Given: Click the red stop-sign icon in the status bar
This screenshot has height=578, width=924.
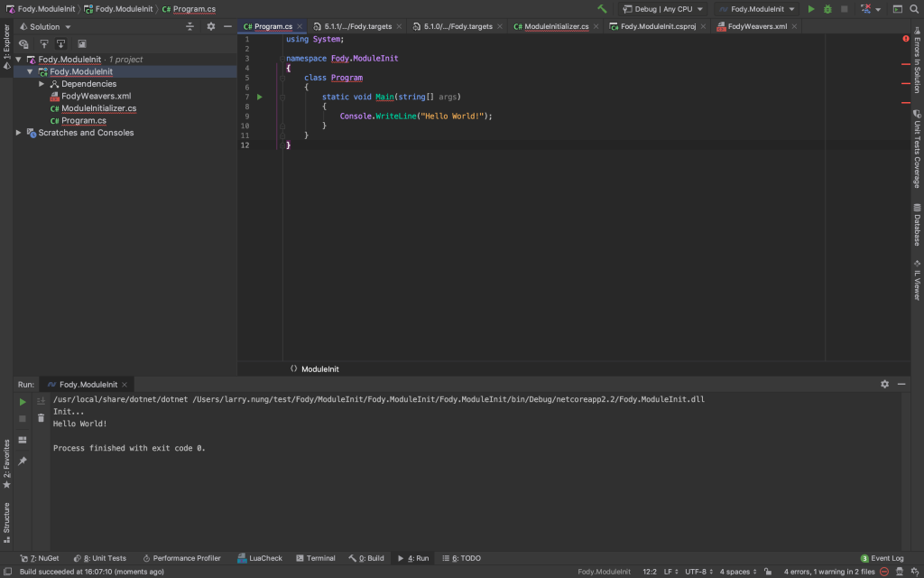Looking at the screenshot, I should pos(884,572).
